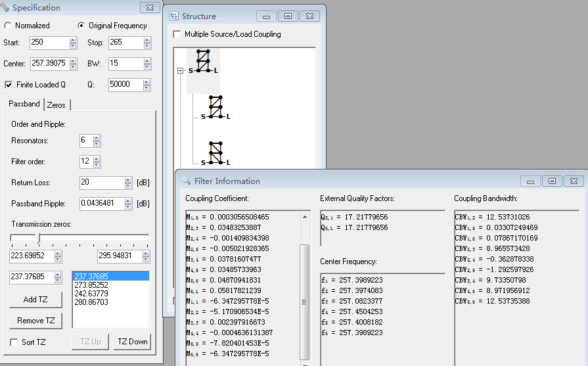Enable Multiple Source/Load Coupling checkbox

[x=177, y=34]
